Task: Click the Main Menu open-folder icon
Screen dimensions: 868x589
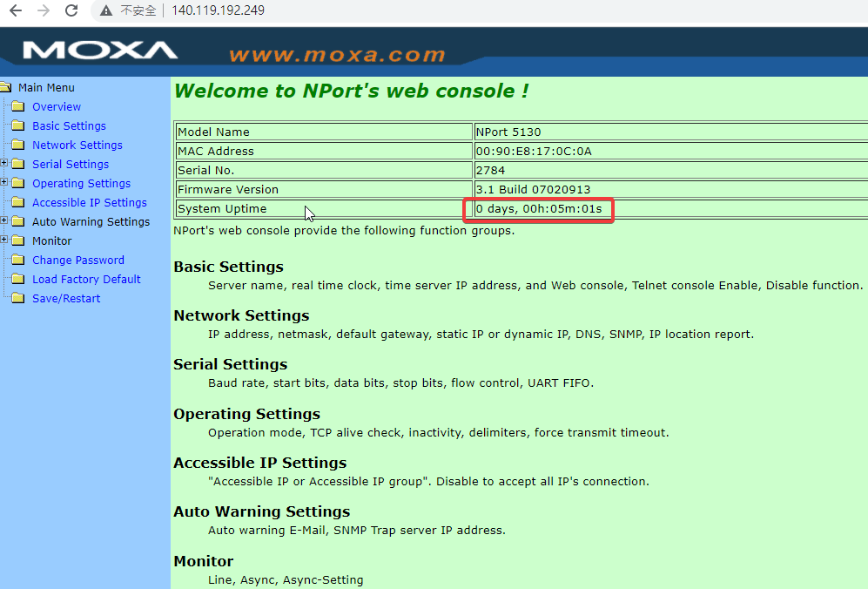Action: 5,87
